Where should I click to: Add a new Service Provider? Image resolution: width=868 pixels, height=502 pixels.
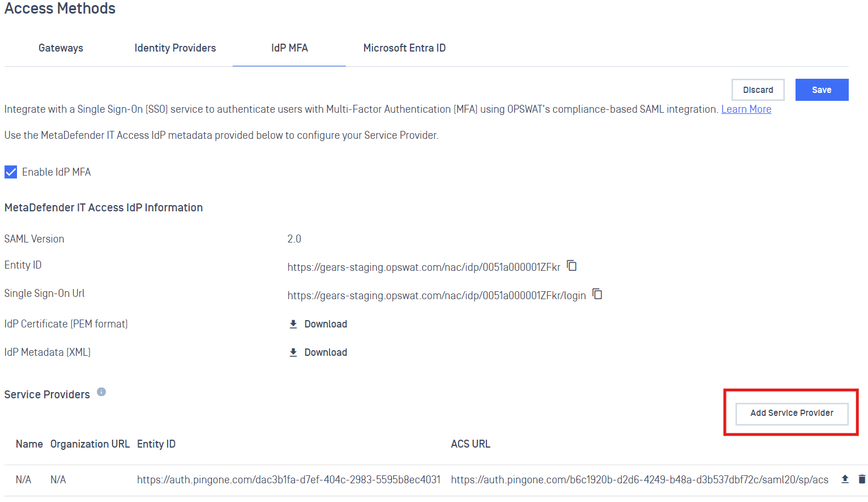pyautogui.click(x=792, y=413)
